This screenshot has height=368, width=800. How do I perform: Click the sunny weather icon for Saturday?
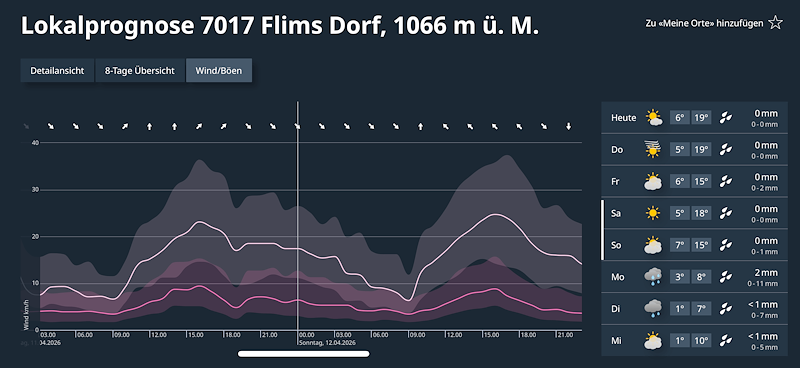pyautogui.click(x=653, y=213)
